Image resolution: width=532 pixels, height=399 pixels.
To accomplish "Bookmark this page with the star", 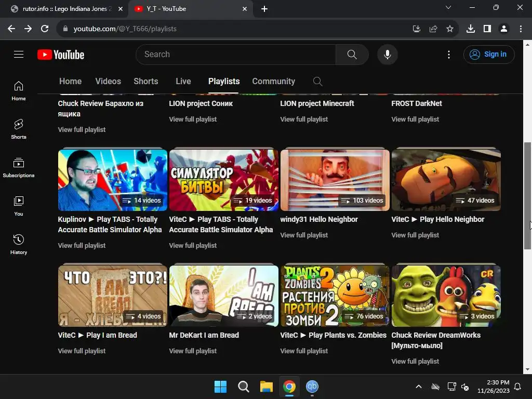I will [x=450, y=29].
